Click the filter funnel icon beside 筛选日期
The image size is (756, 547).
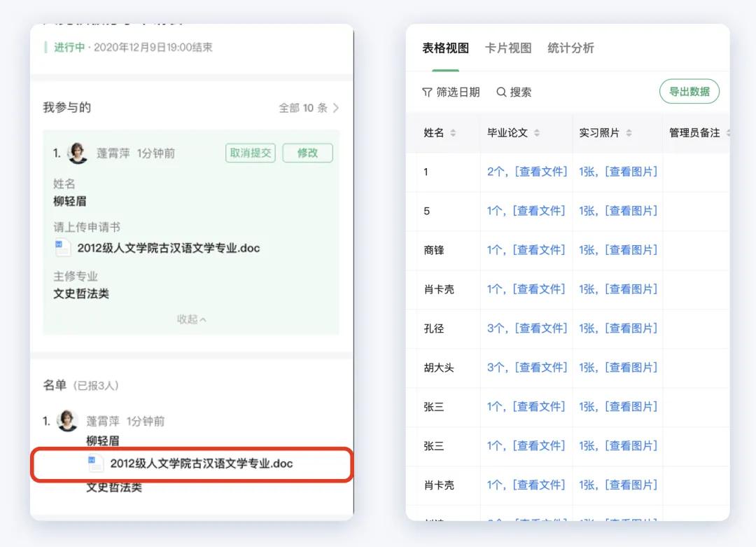click(x=427, y=91)
